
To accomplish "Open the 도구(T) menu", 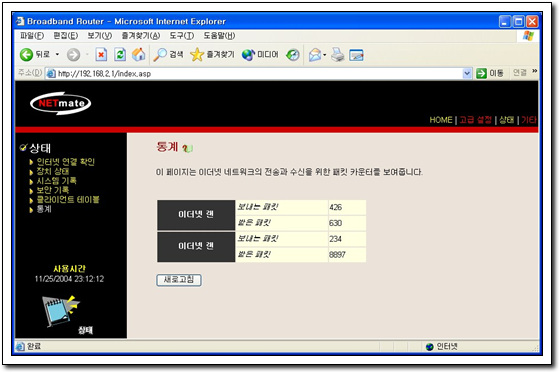I will [181, 36].
